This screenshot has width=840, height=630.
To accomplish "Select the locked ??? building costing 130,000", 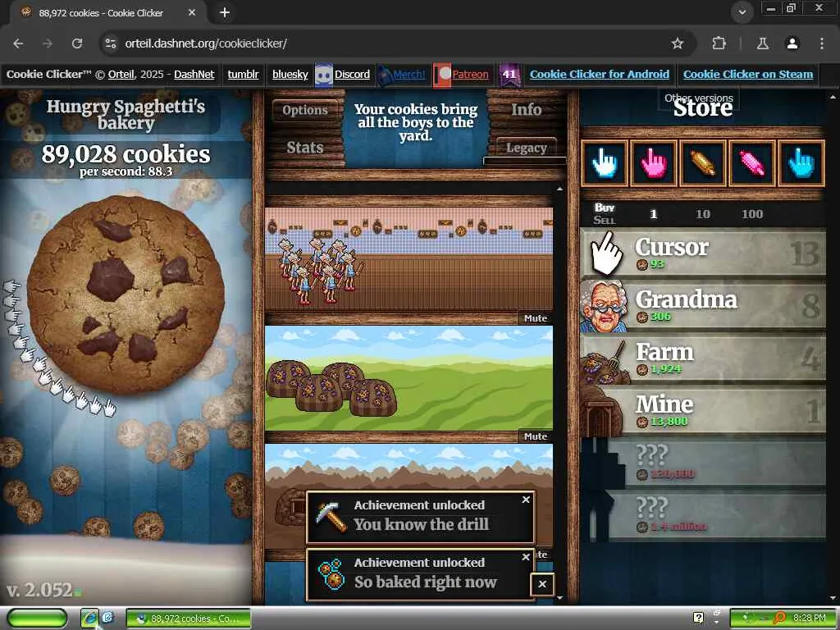I will pyautogui.click(x=703, y=463).
